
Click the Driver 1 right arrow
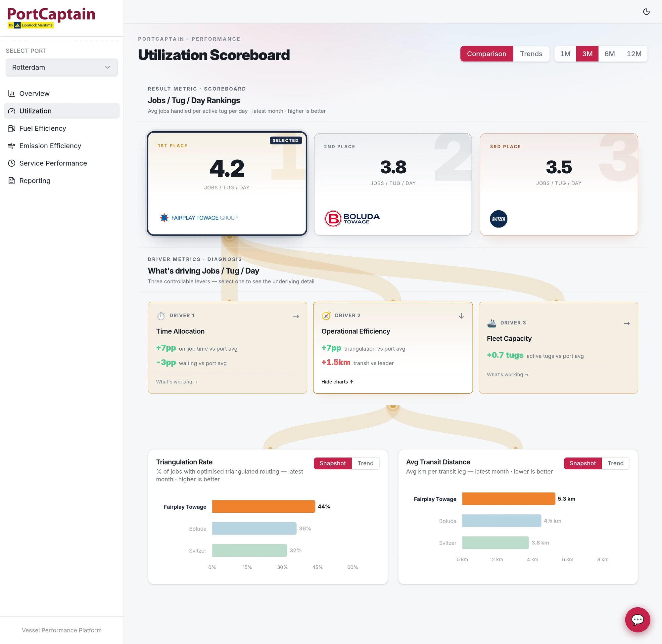(x=296, y=316)
